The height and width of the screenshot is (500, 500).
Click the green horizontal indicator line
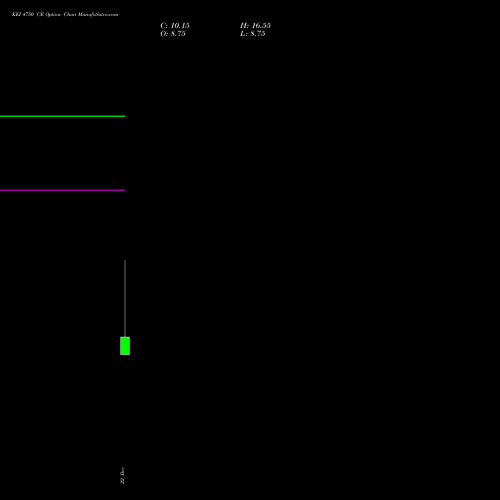click(62, 116)
